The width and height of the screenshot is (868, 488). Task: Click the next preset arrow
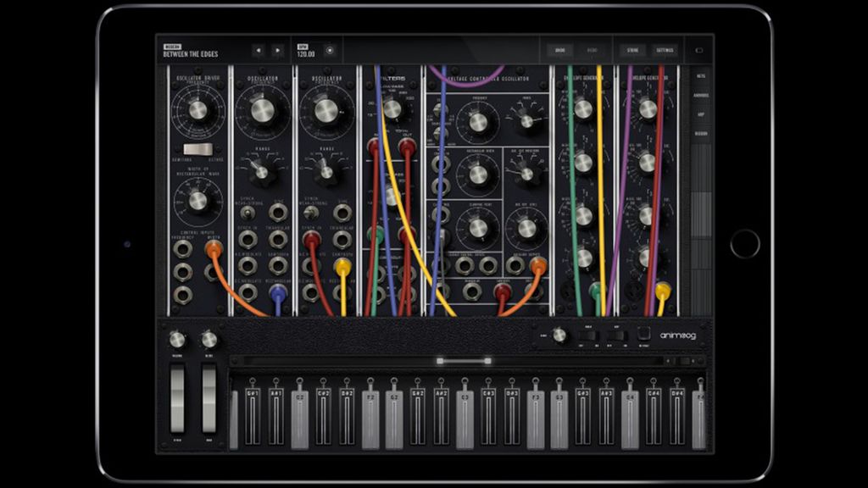click(x=280, y=48)
